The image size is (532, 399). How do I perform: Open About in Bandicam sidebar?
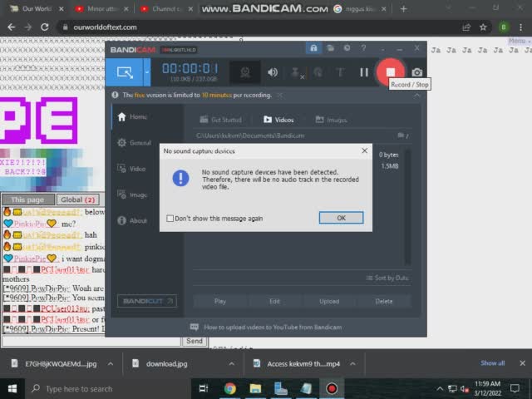point(132,220)
